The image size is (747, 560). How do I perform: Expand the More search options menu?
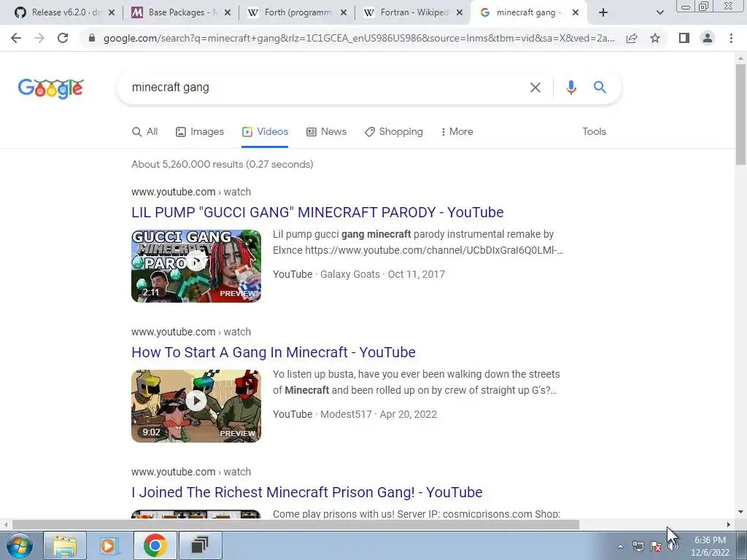click(x=457, y=131)
